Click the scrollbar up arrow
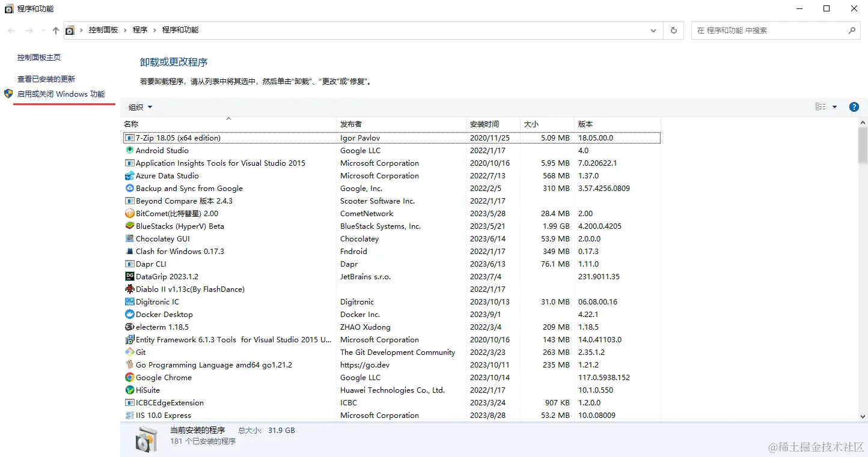The height and width of the screenshot is (457, 868). (x=863, y=123)
